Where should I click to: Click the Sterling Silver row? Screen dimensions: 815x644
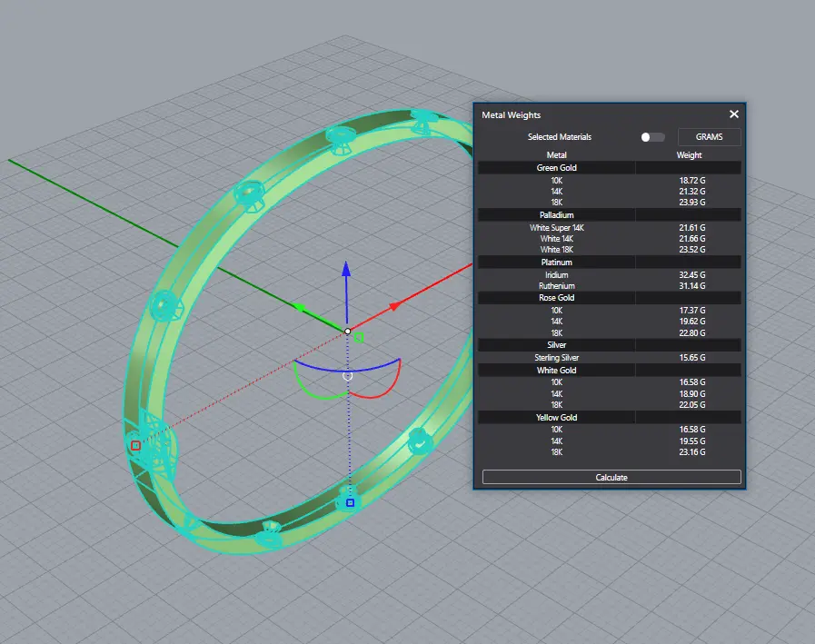click(x=556, y=358)
